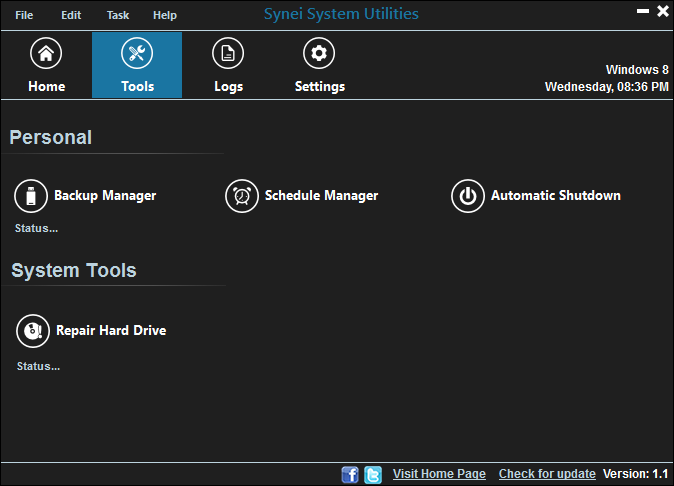Click the Repair Hard Drive disk icon
Image resolution: width=674 pixels, height=486 pixels.
(33, 330)
